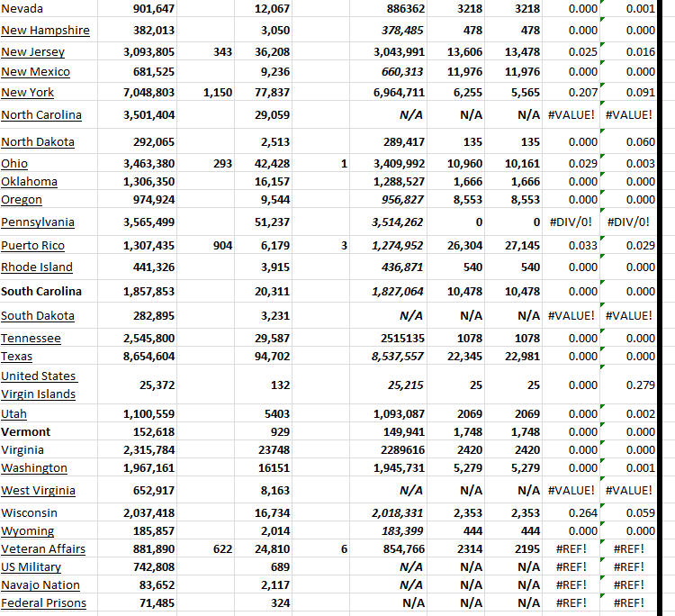Click the South Carolina row label cell
This screenshot has width=675, height=616.
coord(41,292)
